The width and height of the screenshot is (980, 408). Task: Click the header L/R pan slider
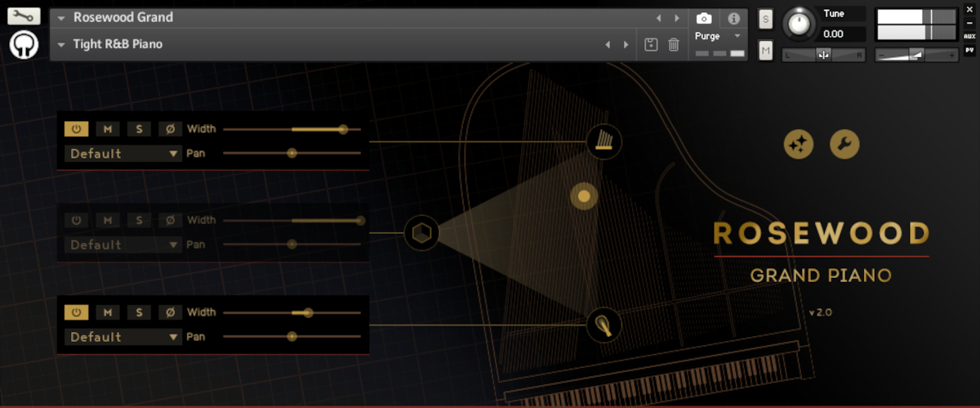click(x=823, y=55)
